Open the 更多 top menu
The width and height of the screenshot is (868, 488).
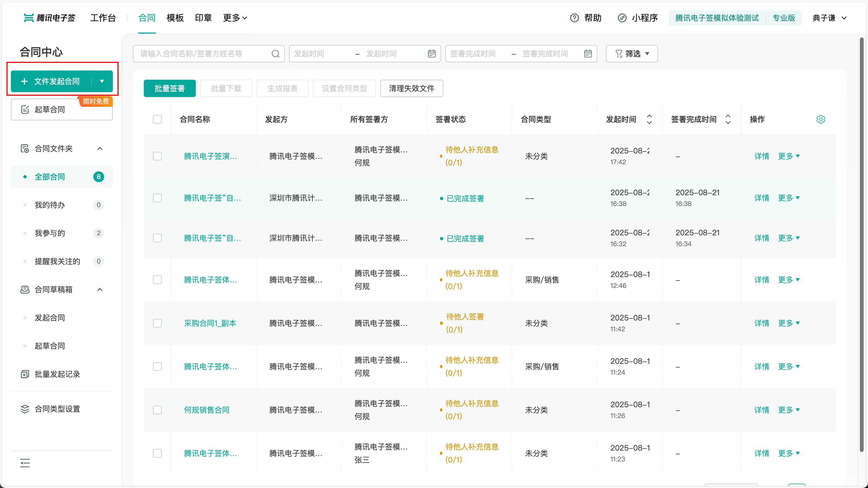coord(235,18)
